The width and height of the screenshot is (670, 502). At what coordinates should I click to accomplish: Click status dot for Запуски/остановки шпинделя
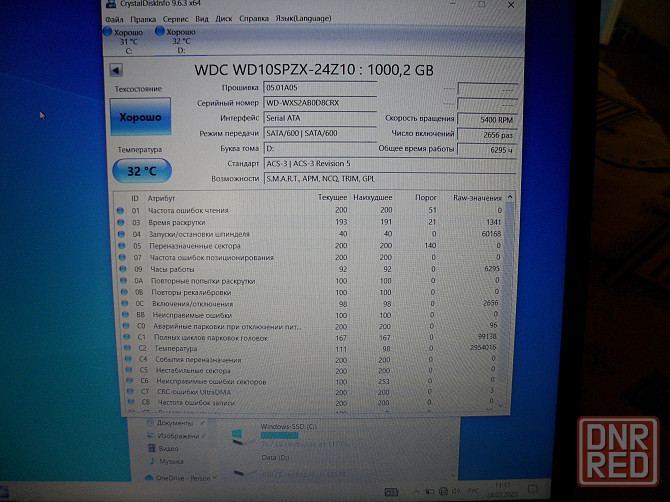click(121, 234)
